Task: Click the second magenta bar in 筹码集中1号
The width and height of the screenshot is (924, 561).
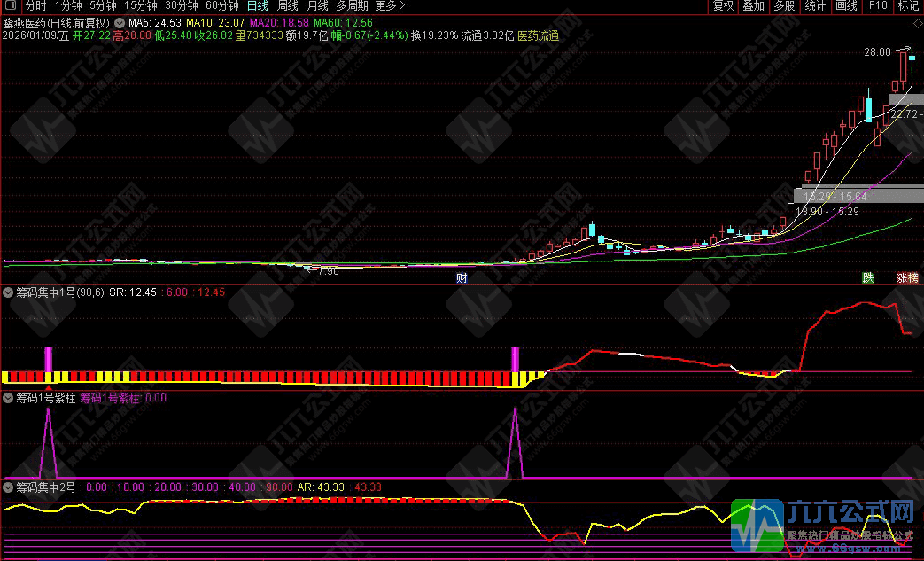Action: 515,360
